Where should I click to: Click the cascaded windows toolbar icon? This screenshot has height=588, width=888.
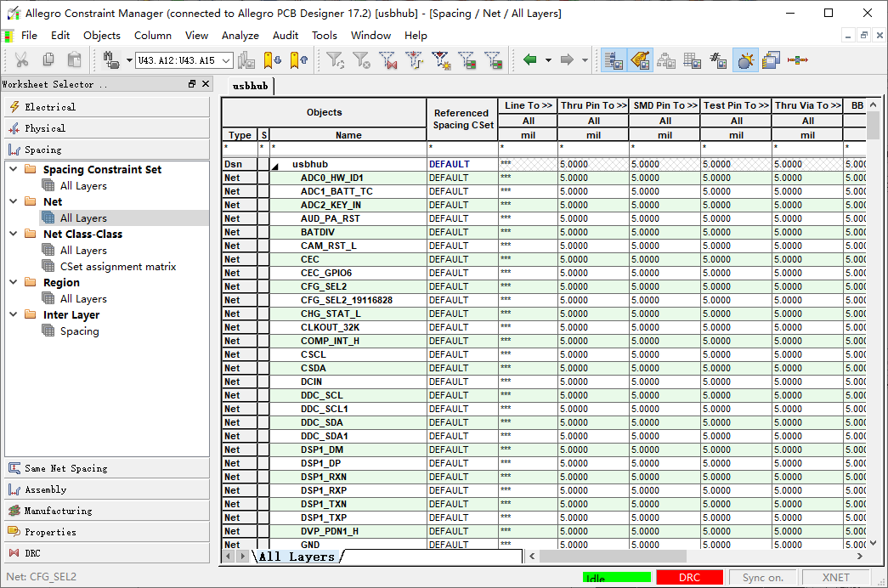(x=772, y=59)
